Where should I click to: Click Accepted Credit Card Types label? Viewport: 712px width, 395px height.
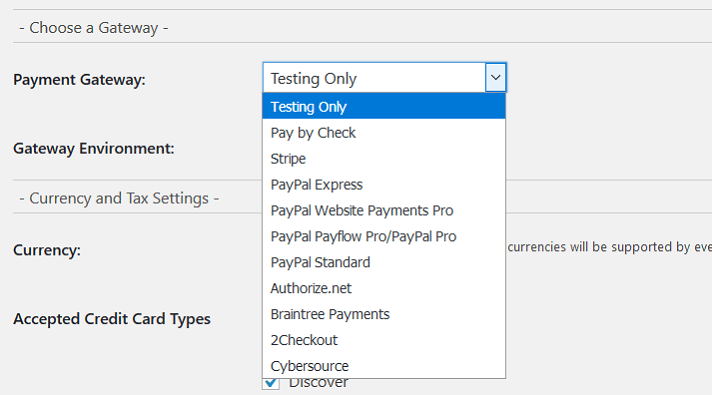pos(112,319)
